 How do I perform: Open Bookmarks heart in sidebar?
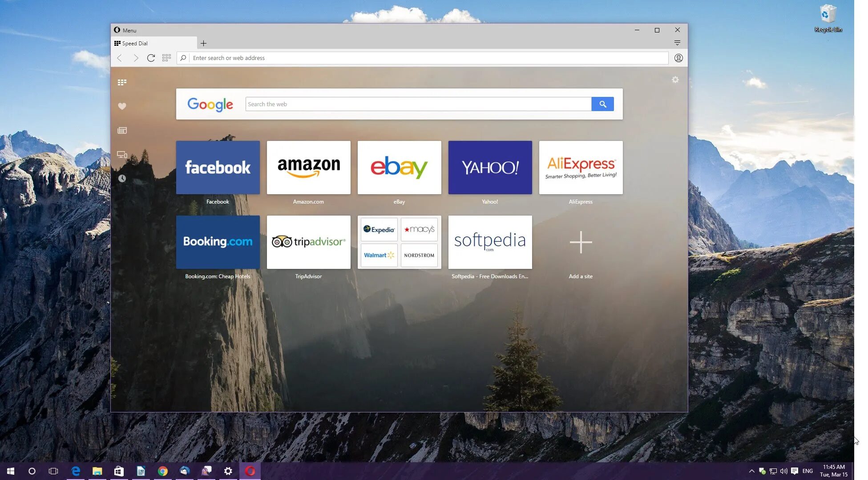pyautogui.click(x=122, y=106)
